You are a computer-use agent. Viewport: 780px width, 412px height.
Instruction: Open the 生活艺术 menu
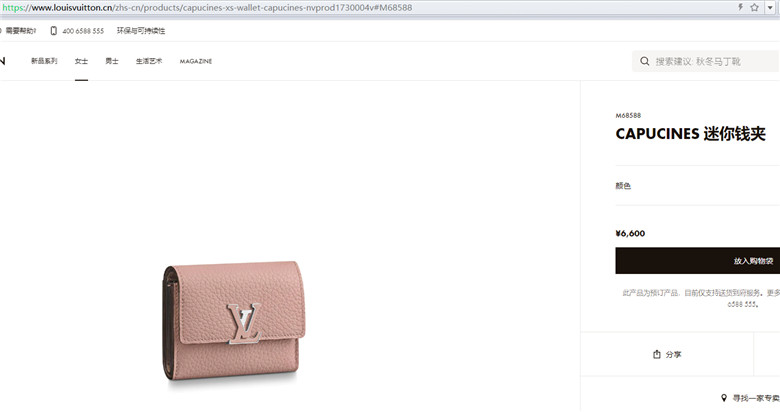(x=149, y=61)
